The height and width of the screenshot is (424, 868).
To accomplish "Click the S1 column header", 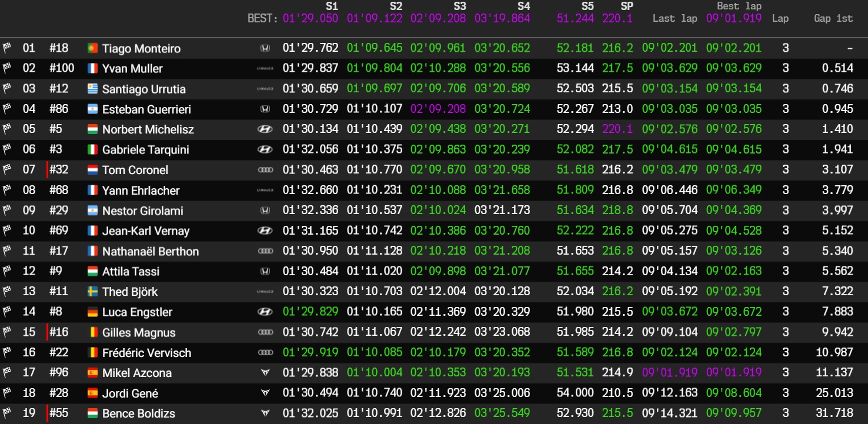I will 332,6.
